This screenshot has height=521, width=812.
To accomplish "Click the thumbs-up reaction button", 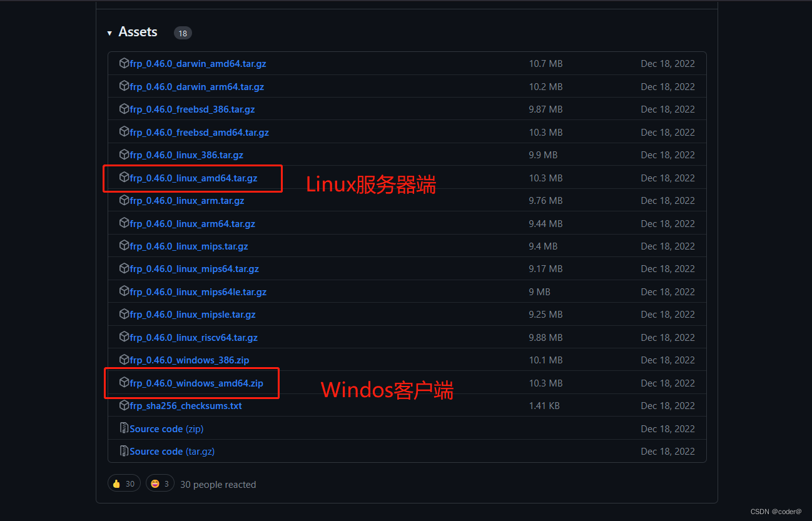I will (x=123, y=483).
